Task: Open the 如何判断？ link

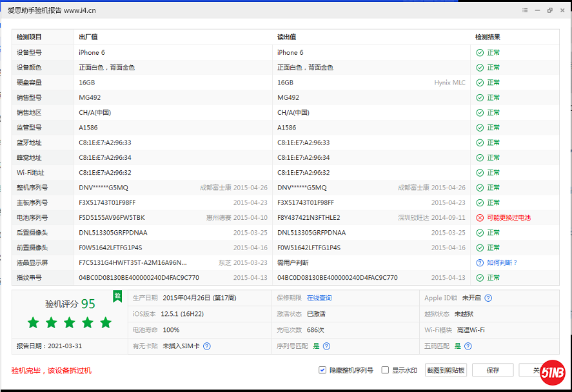Action: (x=502, y=262)
